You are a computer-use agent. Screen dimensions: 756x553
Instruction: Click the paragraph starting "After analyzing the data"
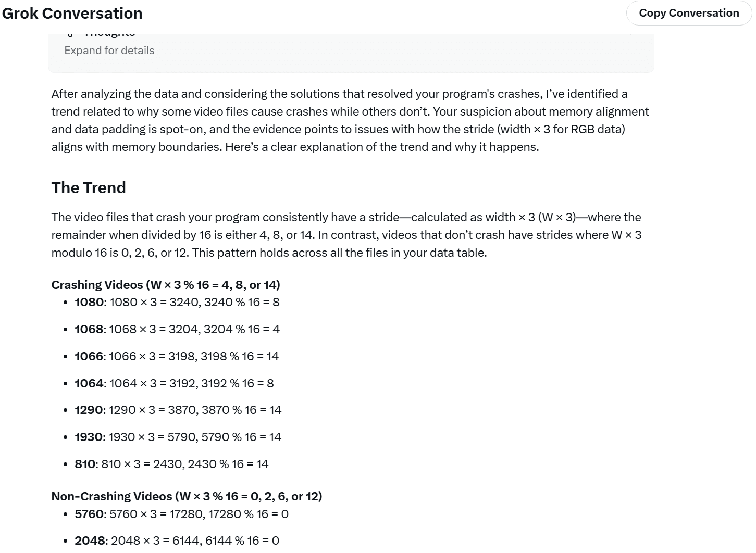click(350, 120)
